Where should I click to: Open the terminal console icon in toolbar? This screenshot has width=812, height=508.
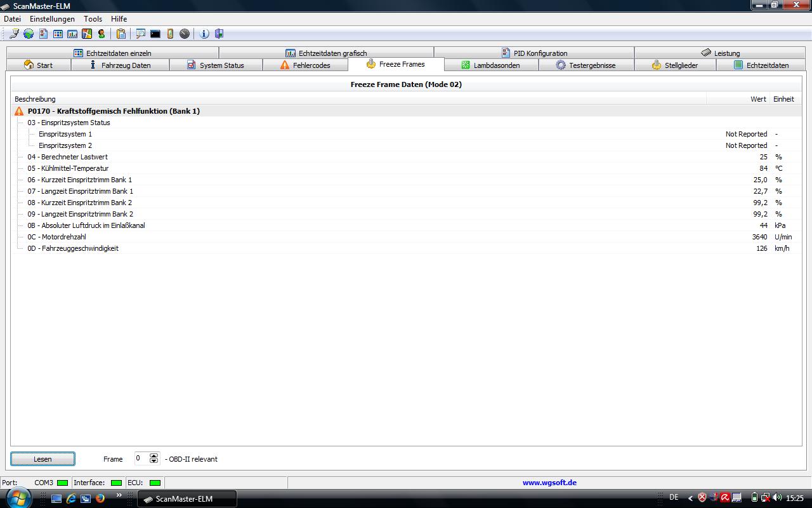click(x=155, y=34)
